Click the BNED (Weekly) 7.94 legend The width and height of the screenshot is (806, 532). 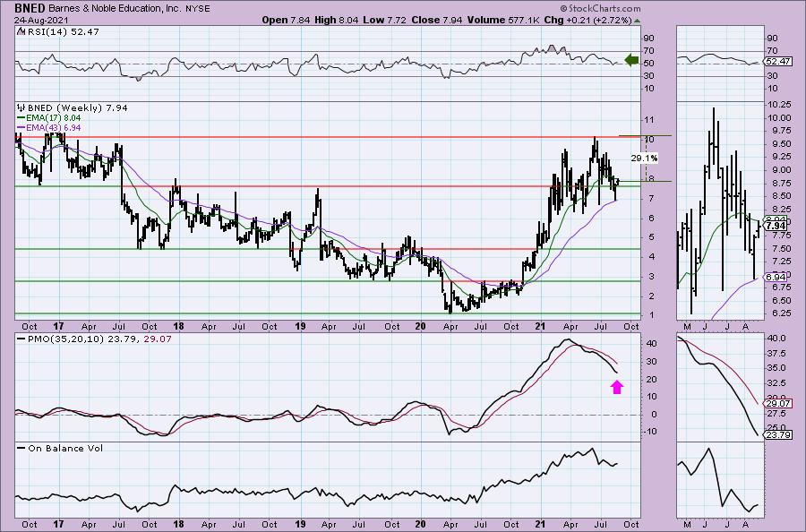pyautogui.click(x=78, y=108)
